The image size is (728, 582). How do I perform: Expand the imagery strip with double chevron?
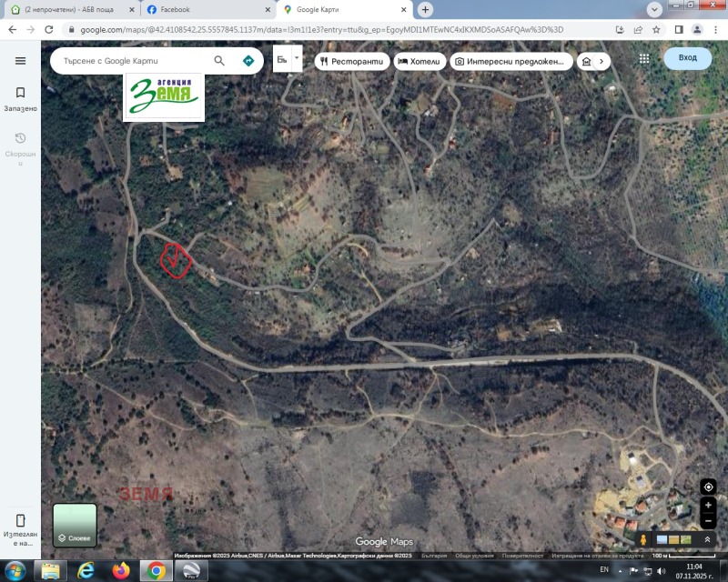click(x=707, y=539)
